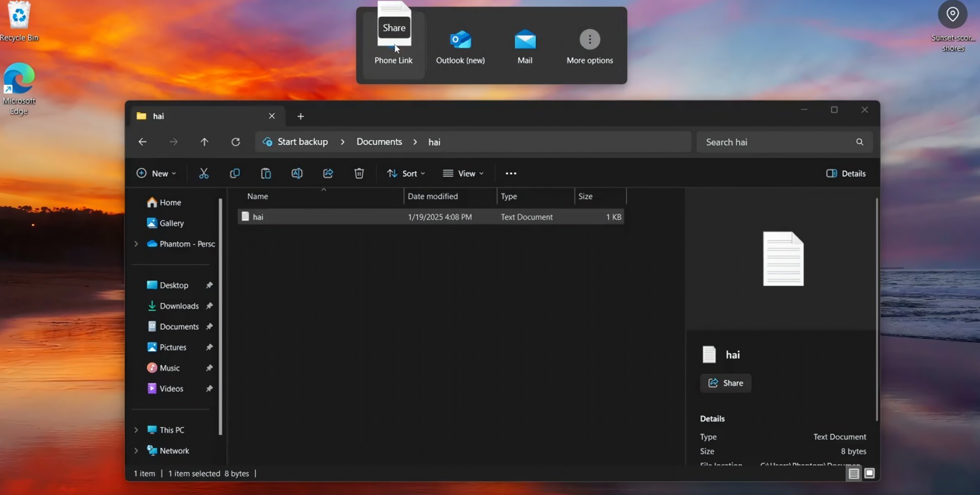The width and height of the screenshot is (980, 495).
Task: Toggle the Details pane
Action: [x=845, y=173]
